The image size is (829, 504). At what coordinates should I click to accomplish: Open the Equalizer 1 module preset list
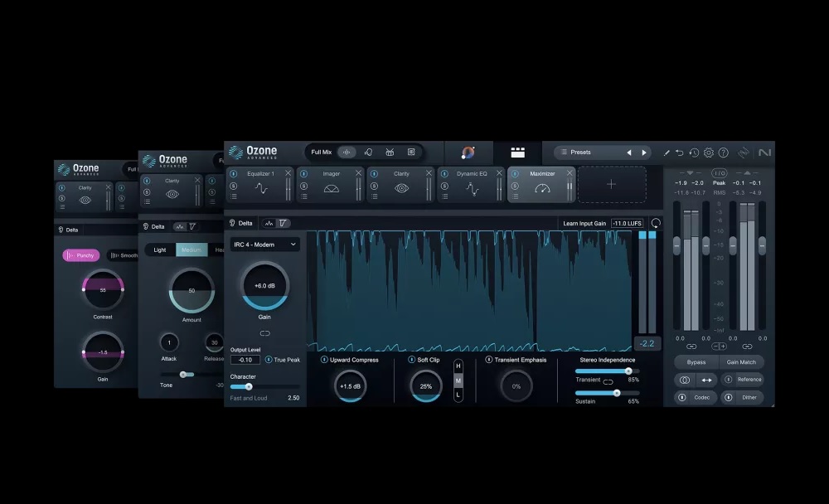(x=234, y=196)
